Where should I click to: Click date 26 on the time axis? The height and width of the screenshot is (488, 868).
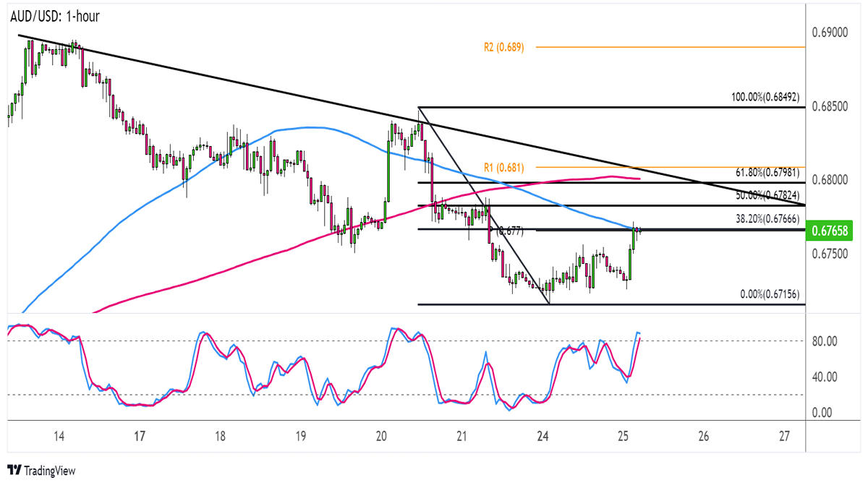pos(705,437)
